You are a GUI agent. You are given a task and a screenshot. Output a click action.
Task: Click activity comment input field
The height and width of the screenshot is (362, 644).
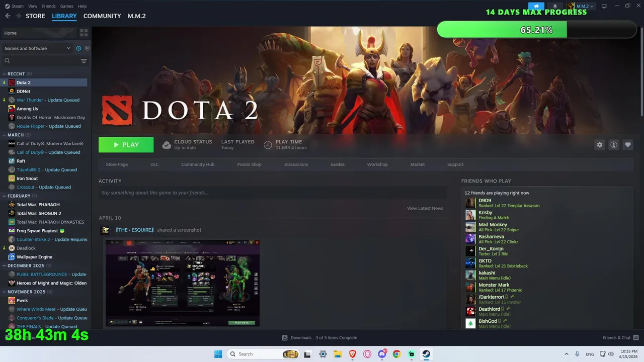tap(273, 193)
